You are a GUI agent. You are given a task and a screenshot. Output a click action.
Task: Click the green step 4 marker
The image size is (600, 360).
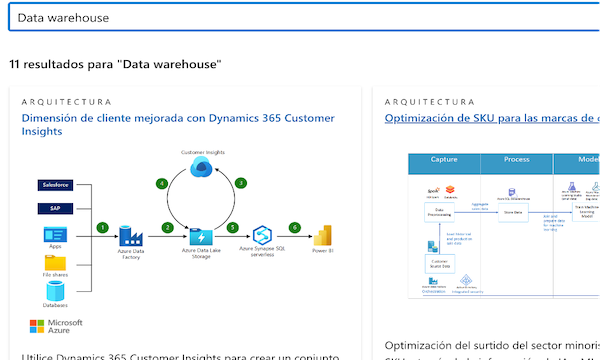[162, 184]
